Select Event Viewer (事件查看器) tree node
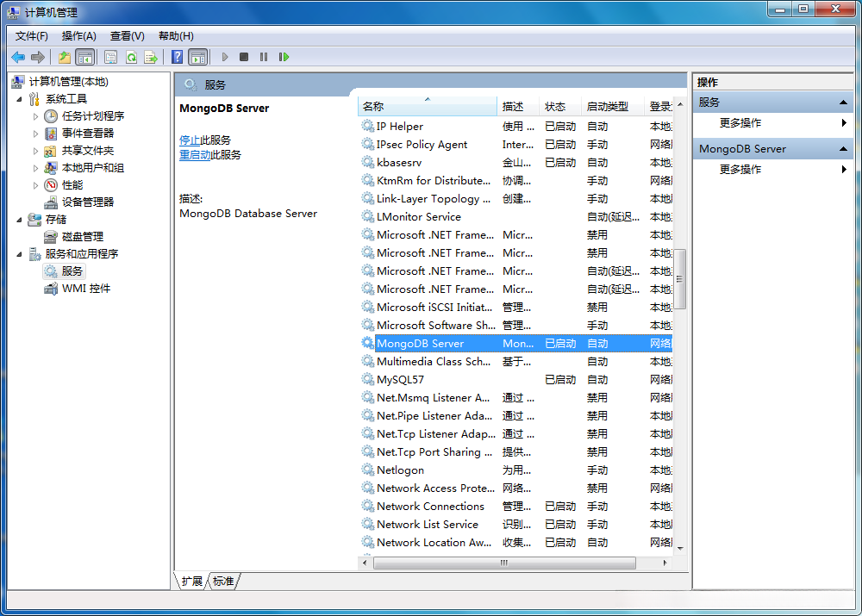 [88, 133]
